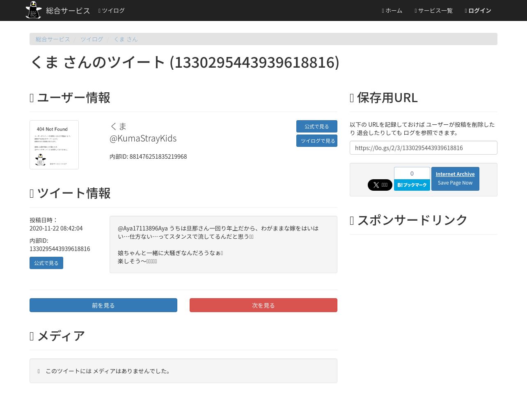The height and width of the screenshot is (420, 527).
Task: Click 公式で見る button under the tweet ID
Action: 46,263
